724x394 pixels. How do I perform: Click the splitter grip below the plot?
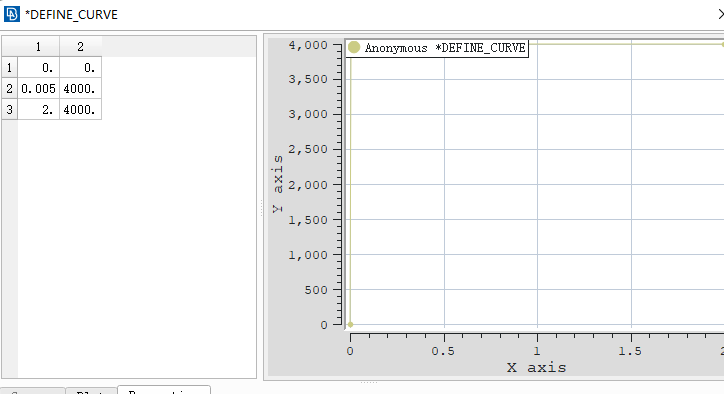pos(369,382)
